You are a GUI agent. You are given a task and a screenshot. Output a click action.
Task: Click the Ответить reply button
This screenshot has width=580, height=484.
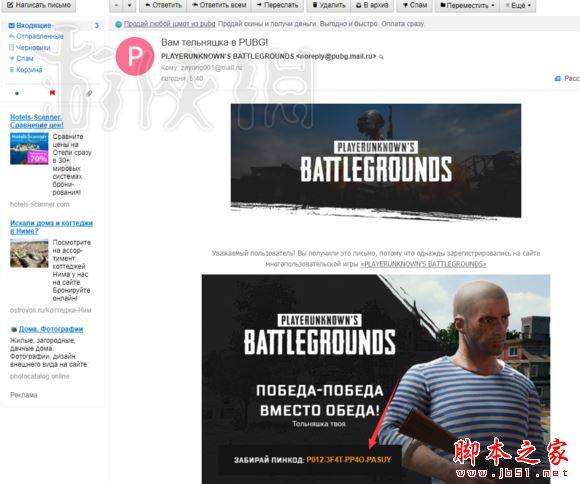click(163, 5)
